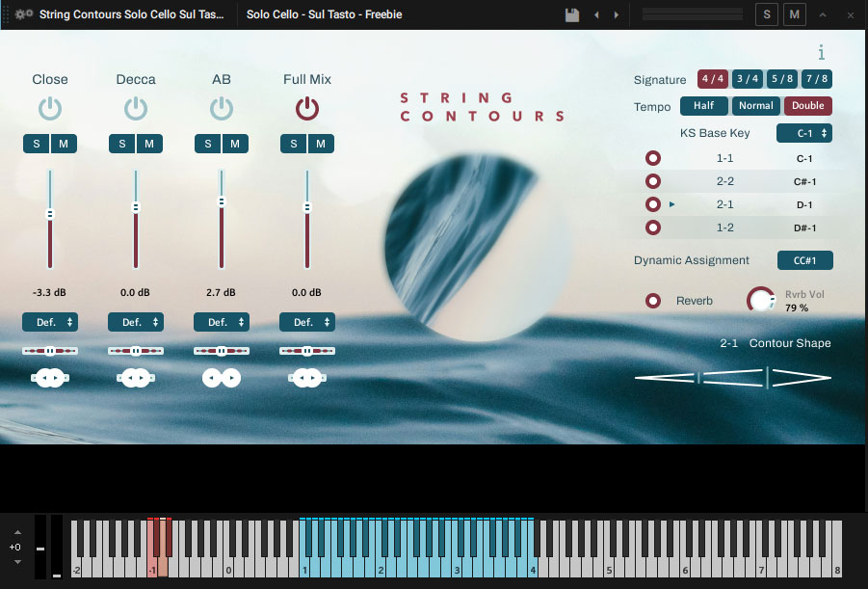Click the Decca channel stereo width icon
Screen dimensions: 868x589
136,378
